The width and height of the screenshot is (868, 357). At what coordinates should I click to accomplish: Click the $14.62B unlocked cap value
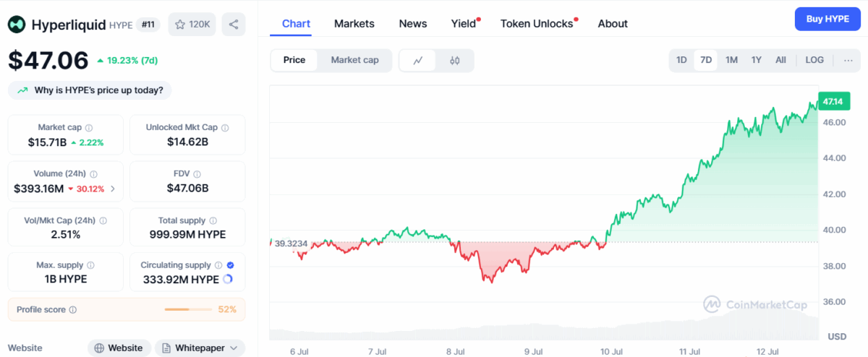click(x=187, y=142)
